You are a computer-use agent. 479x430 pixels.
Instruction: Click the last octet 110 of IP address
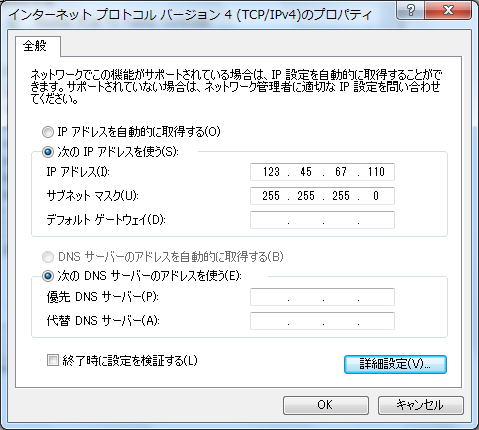point(376,172)
